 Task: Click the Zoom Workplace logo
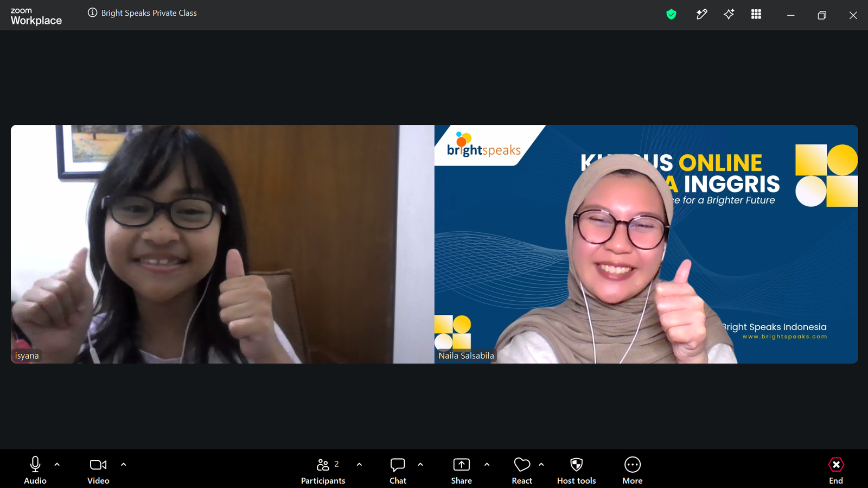[x=36, y=16]
